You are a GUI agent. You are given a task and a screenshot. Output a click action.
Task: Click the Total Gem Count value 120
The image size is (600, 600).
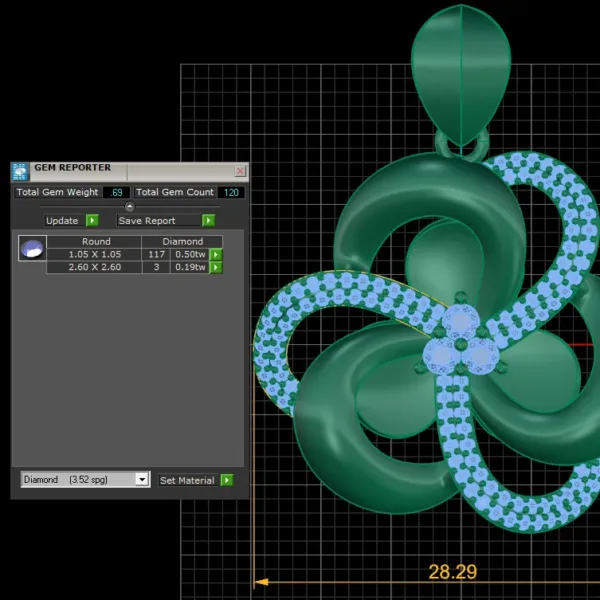[231, 192]
